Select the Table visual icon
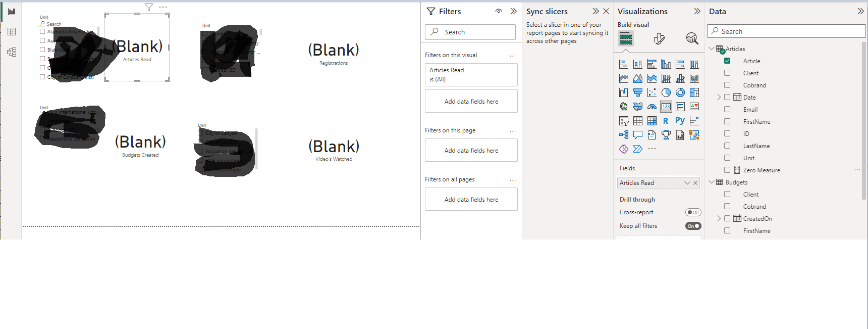 638,121
